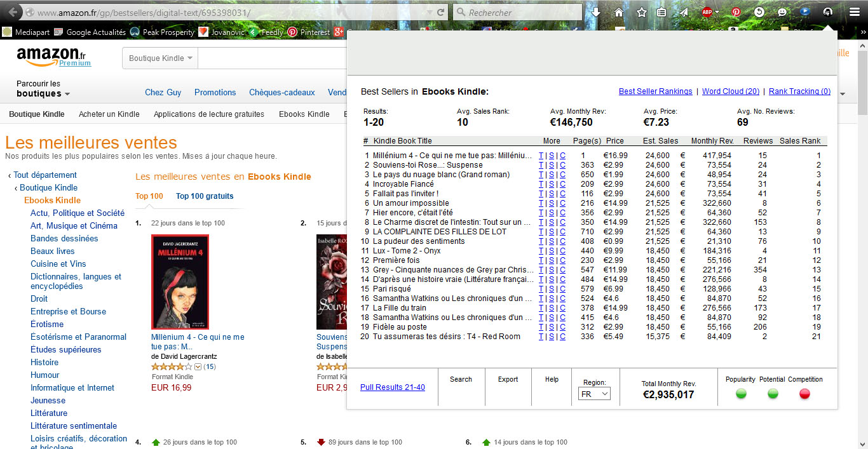Open the Adblock Plus ABP icon
The height and width of the screenshot is (449, 868).
(707, 12)
